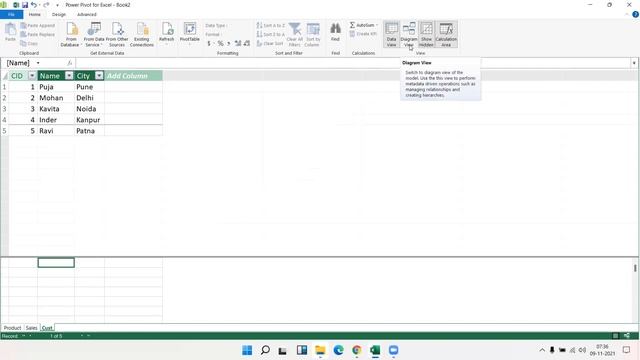
Task: Apply currency dollar format
Action: pos(209,43)
